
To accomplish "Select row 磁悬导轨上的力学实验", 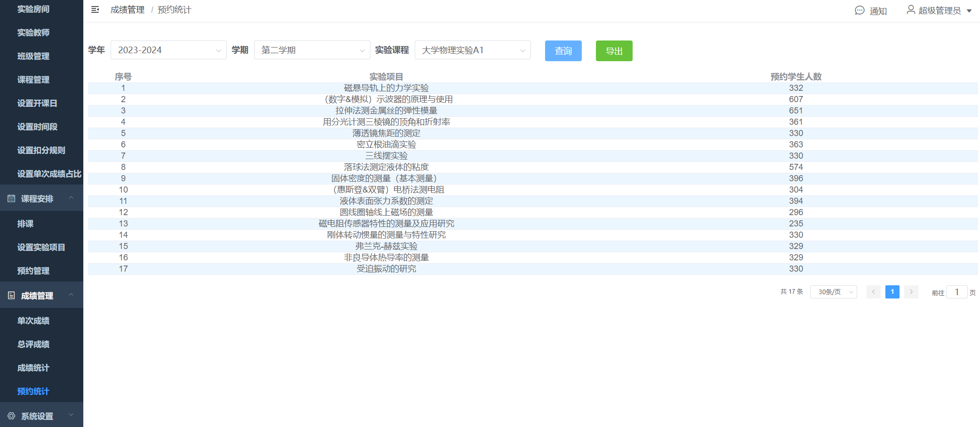I will (533, 88).
